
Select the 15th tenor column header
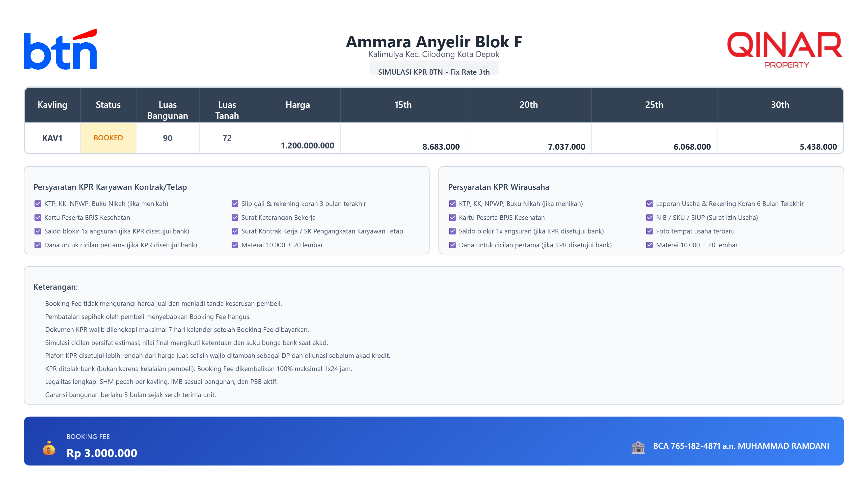pos(403,105)
